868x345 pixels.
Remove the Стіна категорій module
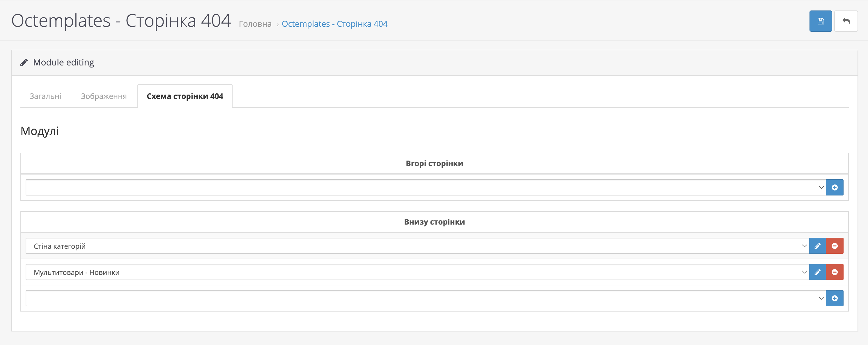click(834, 246)
